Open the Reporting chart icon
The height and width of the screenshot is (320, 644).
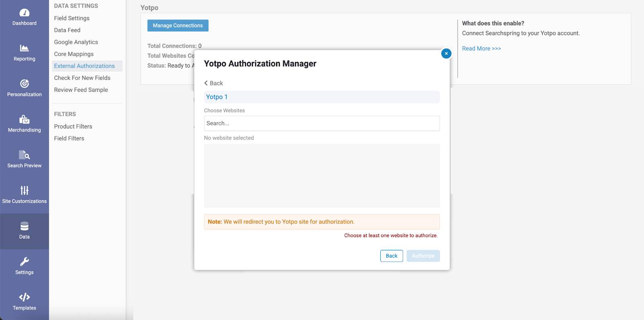click(x=25, y=48)
